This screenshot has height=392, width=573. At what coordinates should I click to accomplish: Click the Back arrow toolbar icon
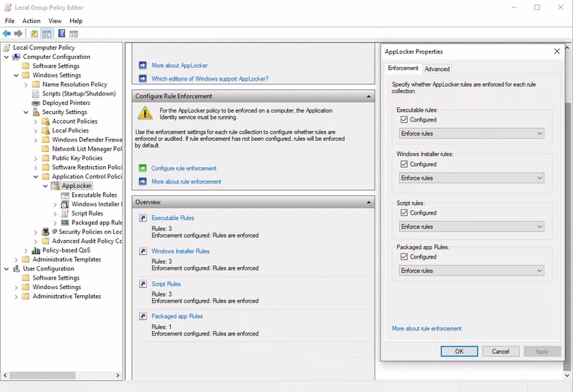[x=7, y=34]
